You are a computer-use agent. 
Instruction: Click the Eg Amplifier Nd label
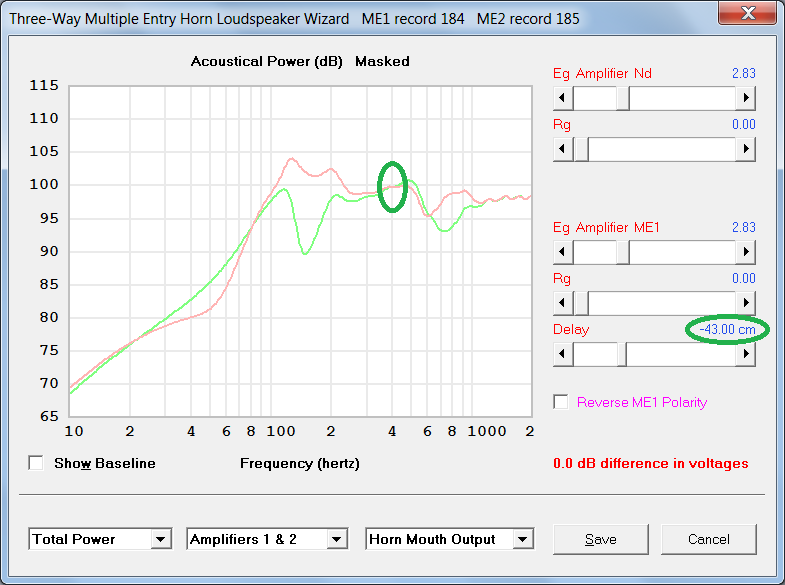tap(602, 74)
